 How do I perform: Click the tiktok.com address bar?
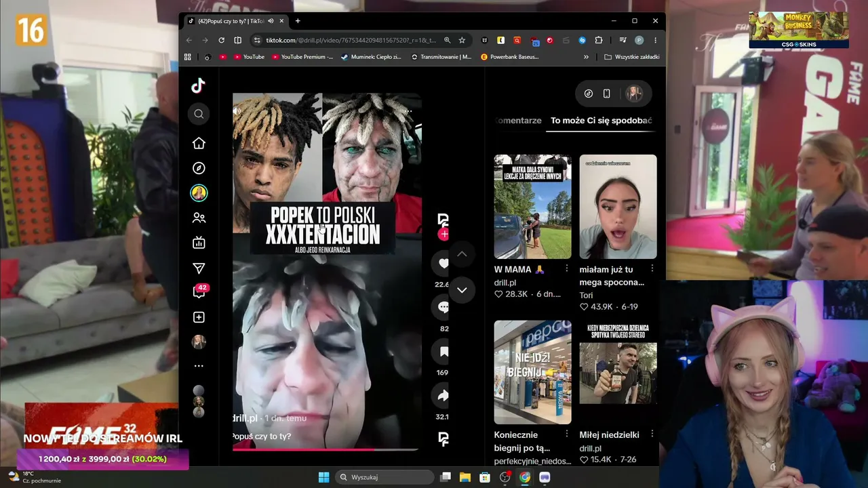(351, 40)
